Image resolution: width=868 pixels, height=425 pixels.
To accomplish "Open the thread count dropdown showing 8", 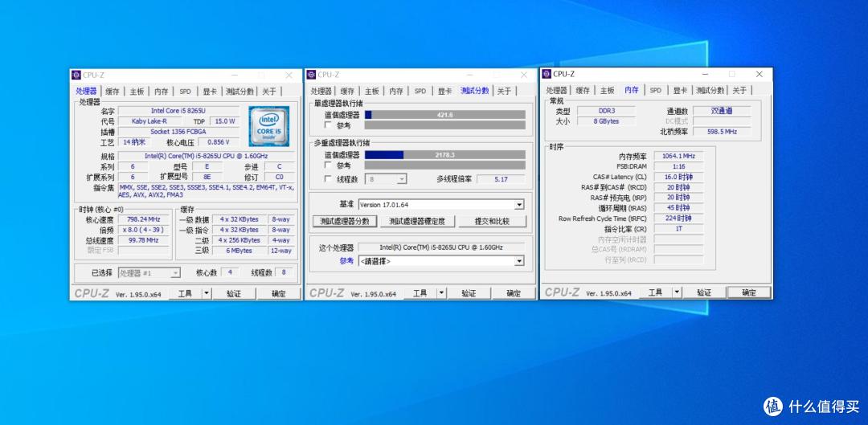I will pos(387,179).
